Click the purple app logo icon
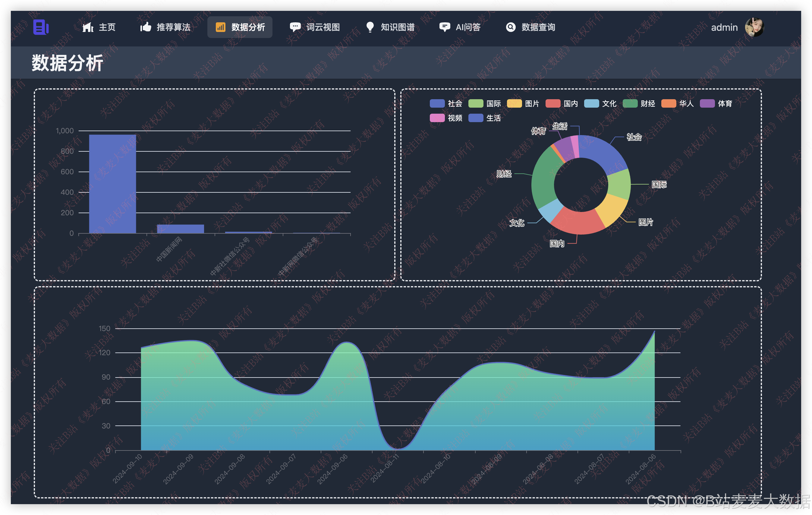Viewport: 812px width, 515px height. pyautogui.click(x=41, y=27)
